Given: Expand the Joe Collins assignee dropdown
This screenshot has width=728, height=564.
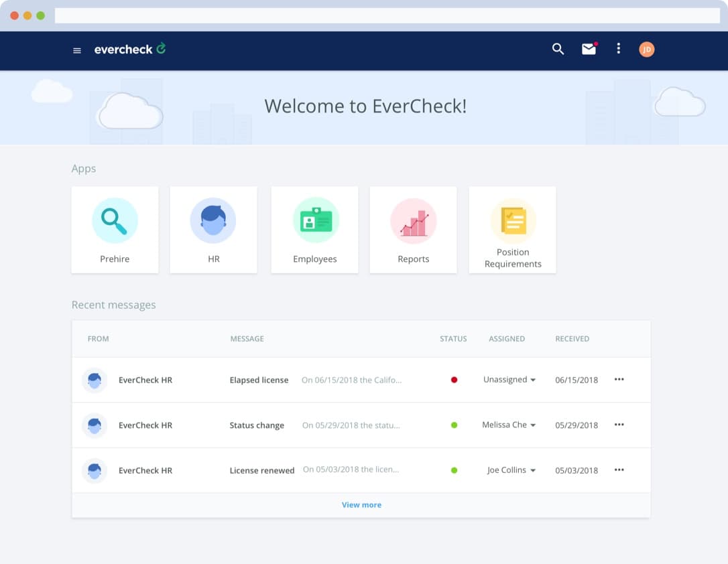Looking at the screenshot, I should 511,470.
